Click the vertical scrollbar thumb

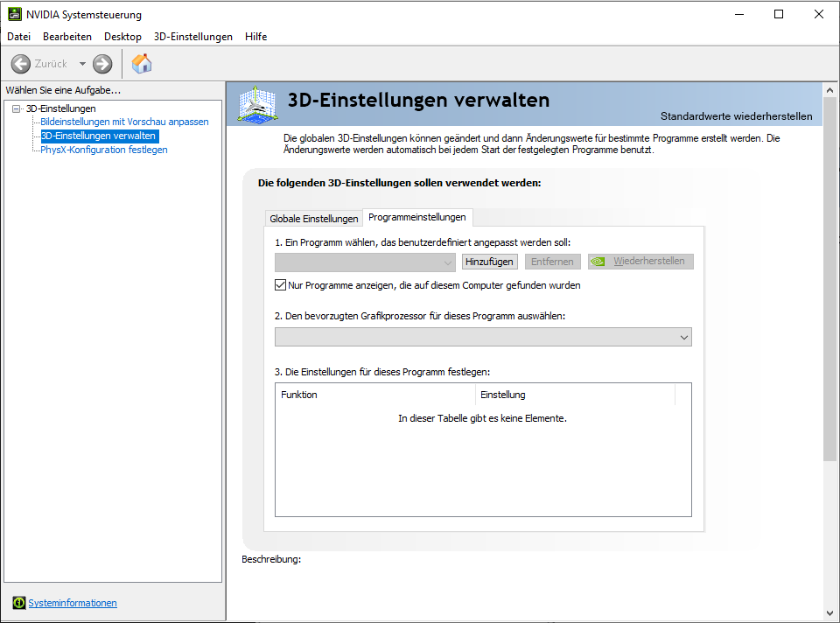[829, 278]
